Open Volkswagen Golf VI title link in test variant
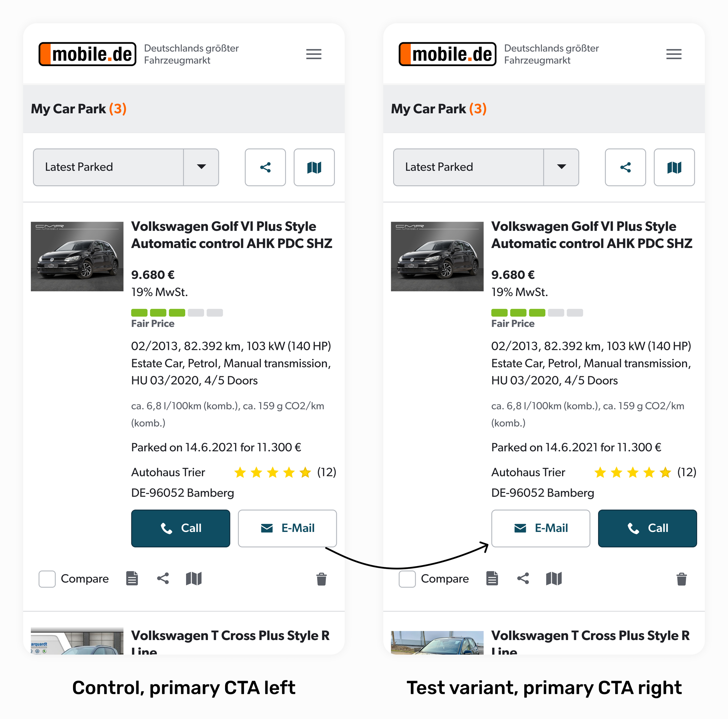The image size is (728, 719). pos(592,235)
